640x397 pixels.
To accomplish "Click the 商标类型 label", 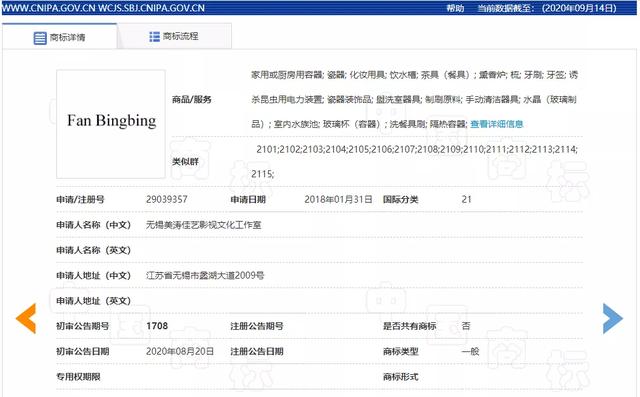I will coord(400,351).
